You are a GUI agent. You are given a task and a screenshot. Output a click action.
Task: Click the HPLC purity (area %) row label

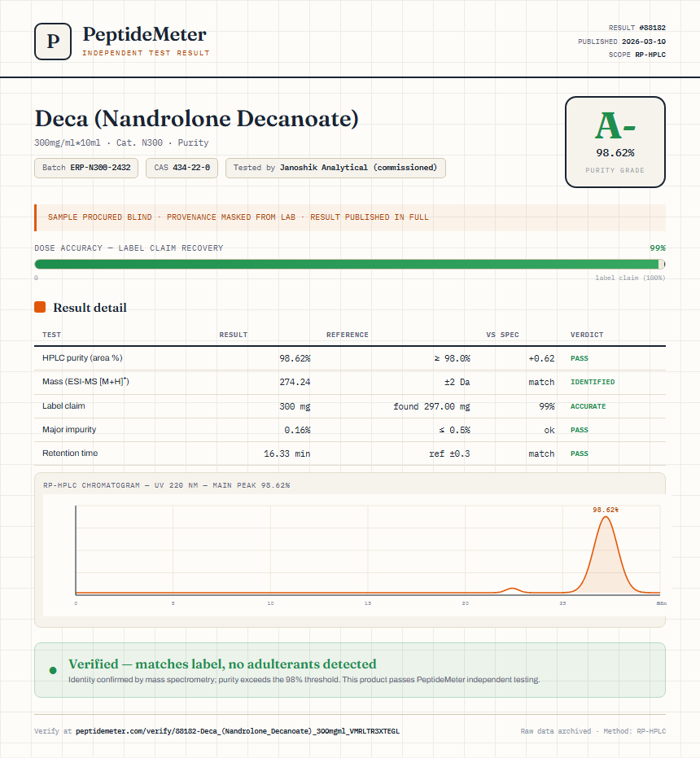click(x=82, y=357)
